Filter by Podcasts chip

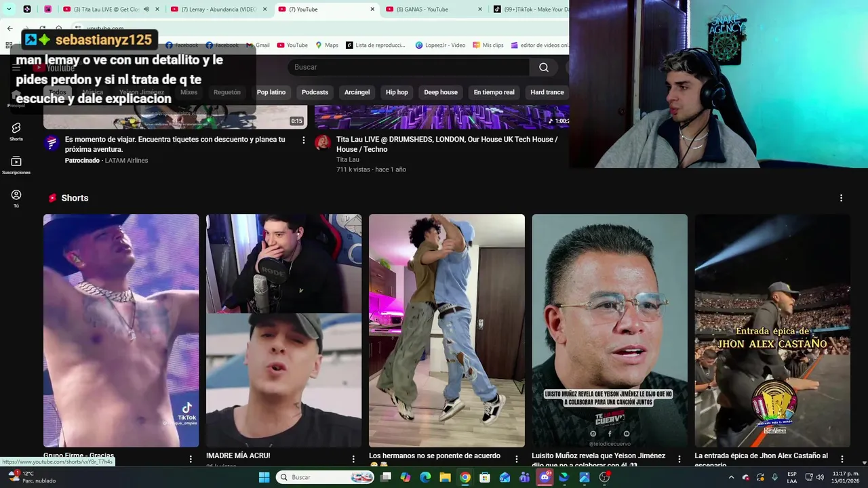click(x=315, y=92)
